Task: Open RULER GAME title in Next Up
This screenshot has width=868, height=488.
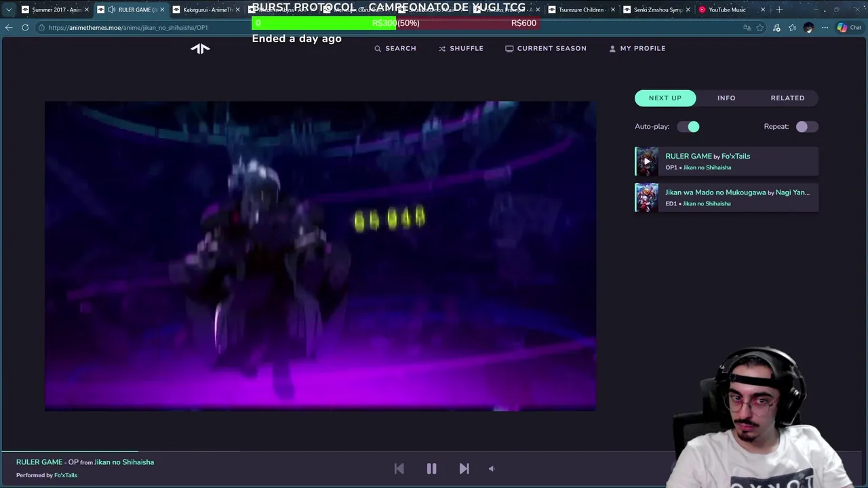Action: coord(688,156)
